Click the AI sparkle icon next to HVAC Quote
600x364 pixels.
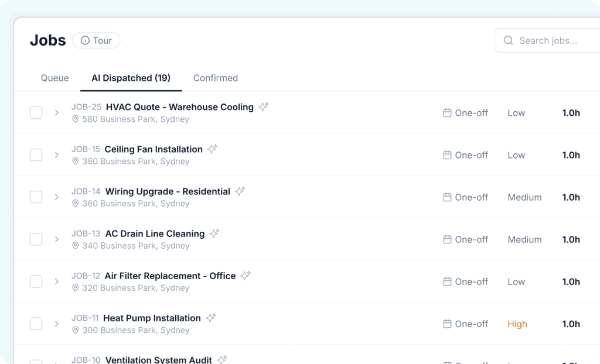click(x=263, y=107)
